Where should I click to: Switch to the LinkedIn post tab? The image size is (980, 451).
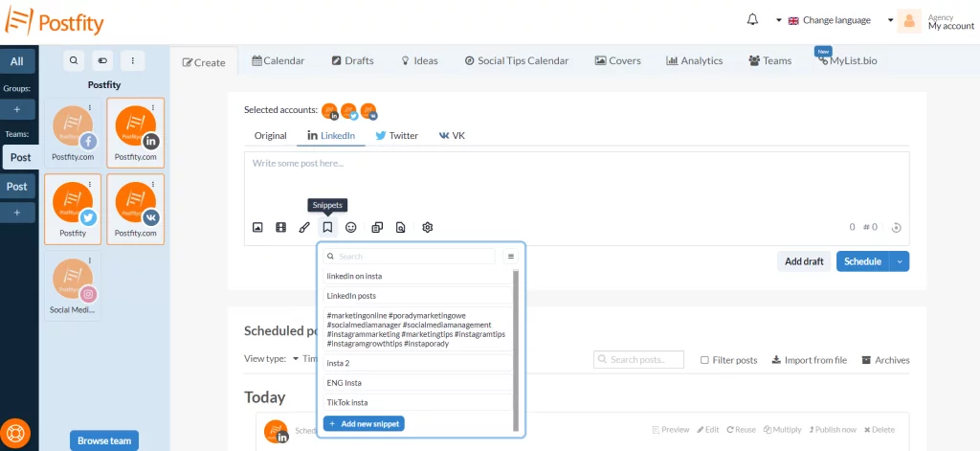[x=331, y=135]
